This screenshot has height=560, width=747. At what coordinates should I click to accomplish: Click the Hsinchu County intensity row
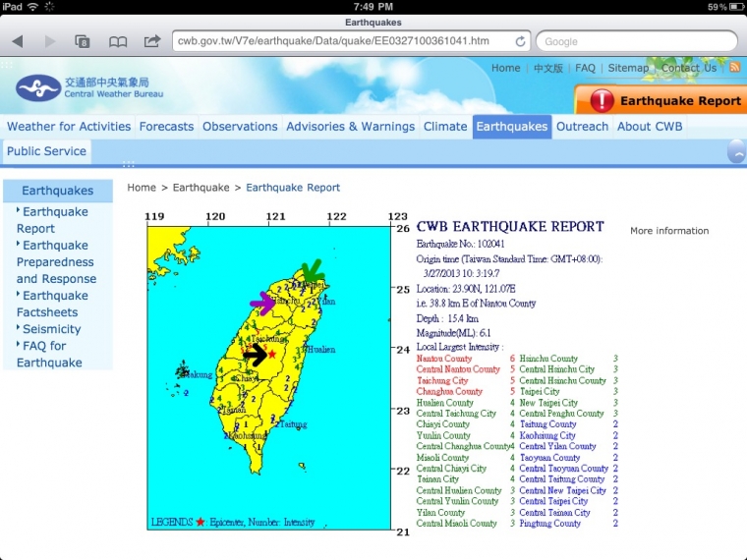coord(569,359)
